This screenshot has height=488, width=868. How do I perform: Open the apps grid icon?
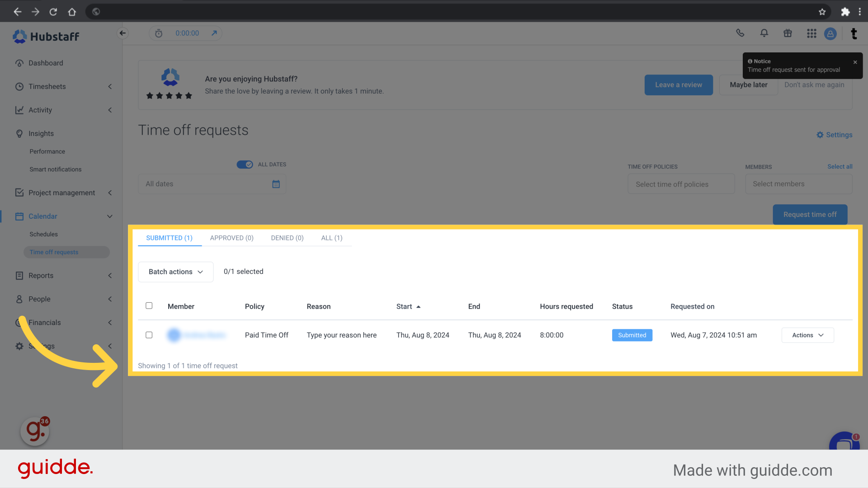tap(811, 33)
